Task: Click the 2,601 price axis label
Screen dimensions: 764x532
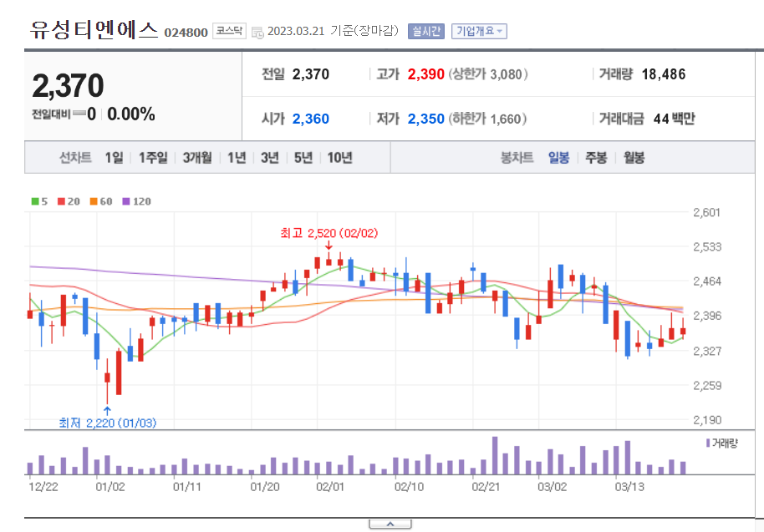Action: point(706,212)
